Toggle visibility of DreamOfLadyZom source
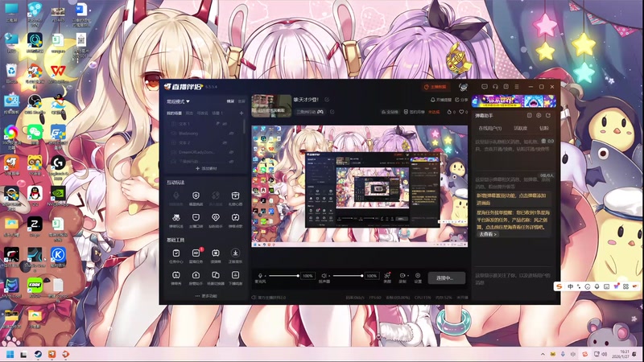 point(230,152)
